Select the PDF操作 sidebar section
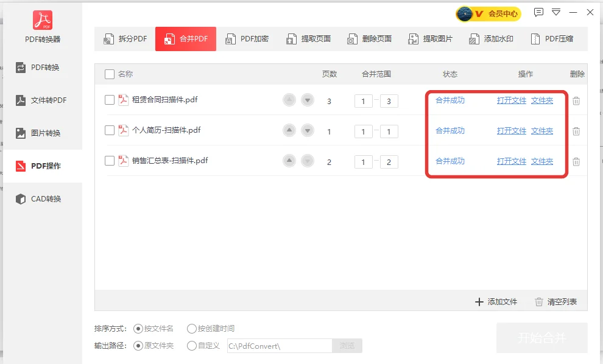Image resolution: width=603 pixels, height=364 pixels. [43, 166]
